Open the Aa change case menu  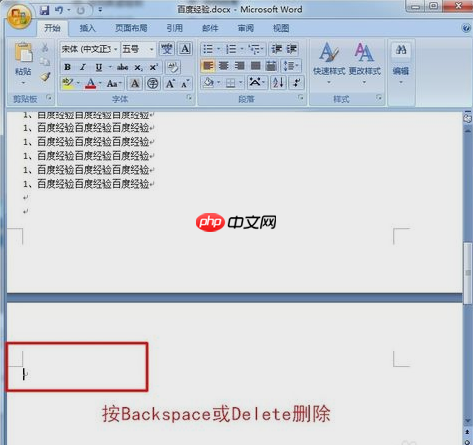pyautogui.click(x=114, y=83)
